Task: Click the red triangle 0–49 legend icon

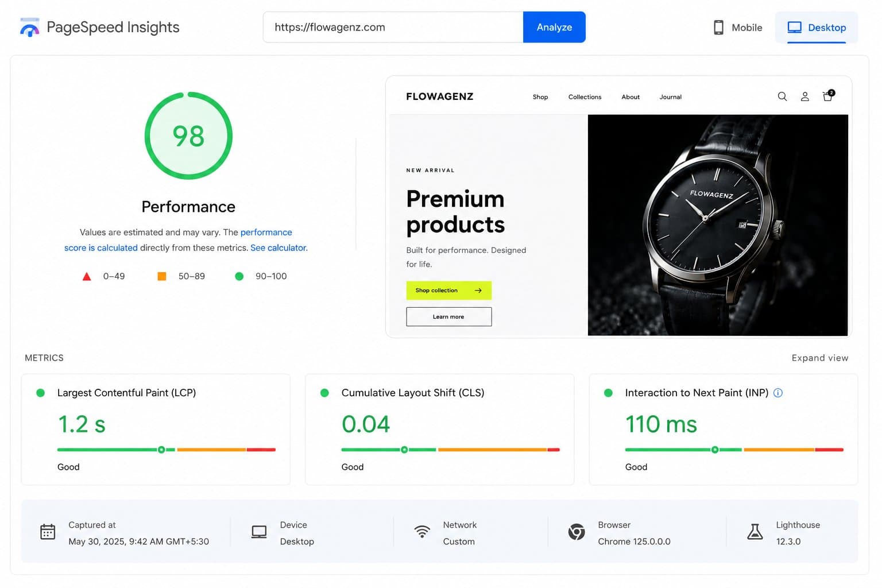Action: pyautogui.click(x=87, y=276)
